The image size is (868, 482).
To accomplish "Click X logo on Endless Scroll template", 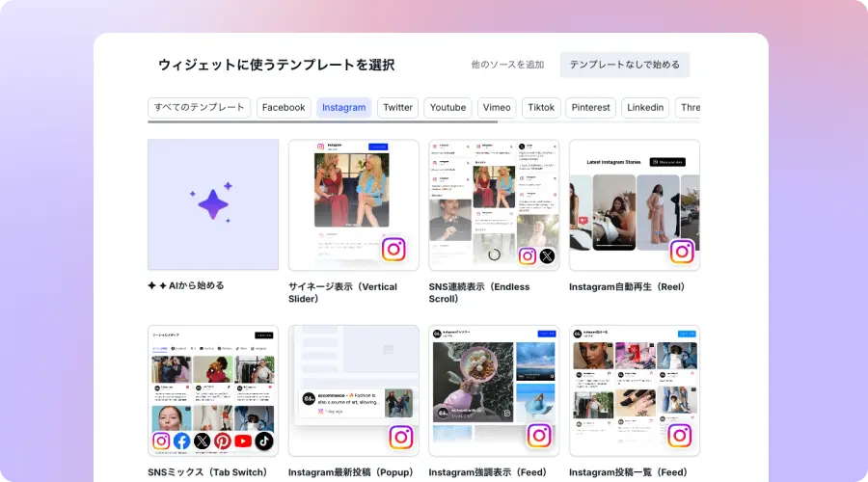I will 547,256.
